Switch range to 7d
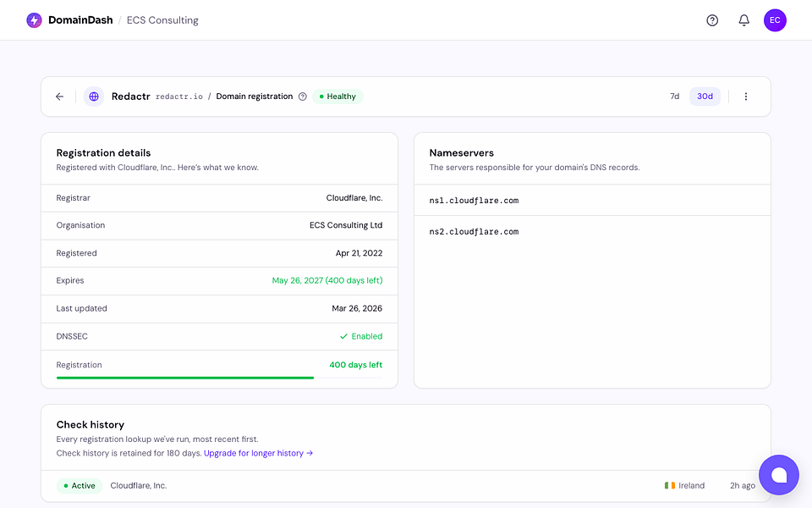The height and width of the screenshot is (508, 812). 674,97
